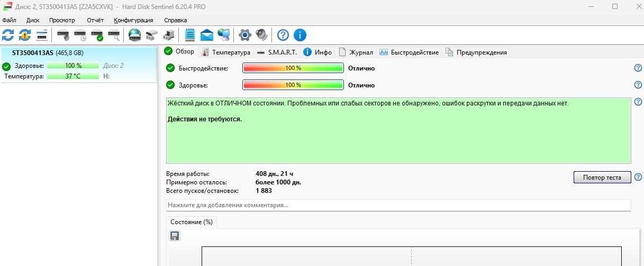
Task: Click the globe with monitor network icon
Action: [224, 35]
